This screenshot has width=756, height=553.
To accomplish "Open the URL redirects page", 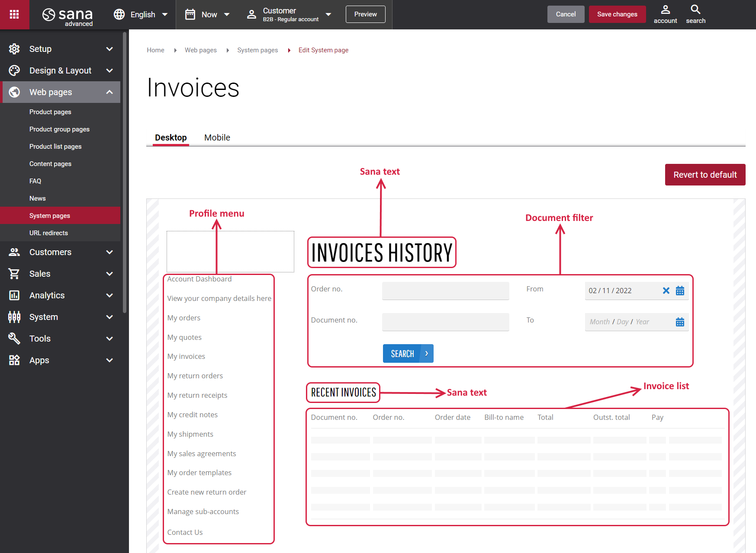I will tap(49, 233).
